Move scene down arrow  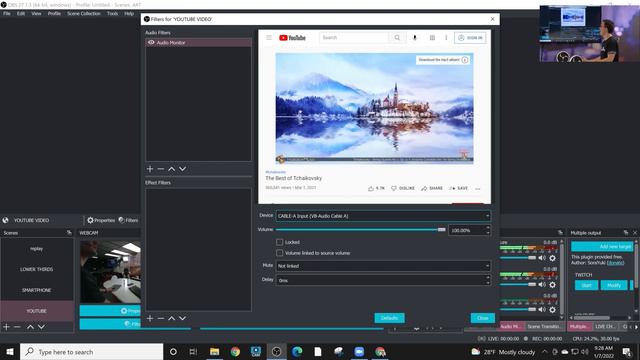41,327
